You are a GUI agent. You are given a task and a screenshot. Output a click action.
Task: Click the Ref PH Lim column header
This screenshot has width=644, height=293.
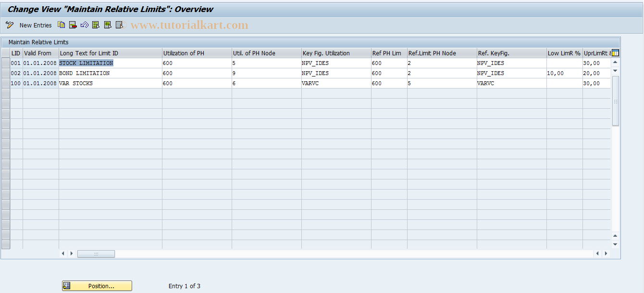tap(389, 53)
